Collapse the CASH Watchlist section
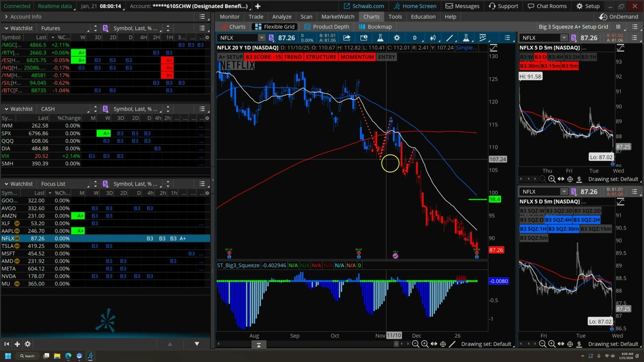644x362 pixels. (x=6, y=109)
